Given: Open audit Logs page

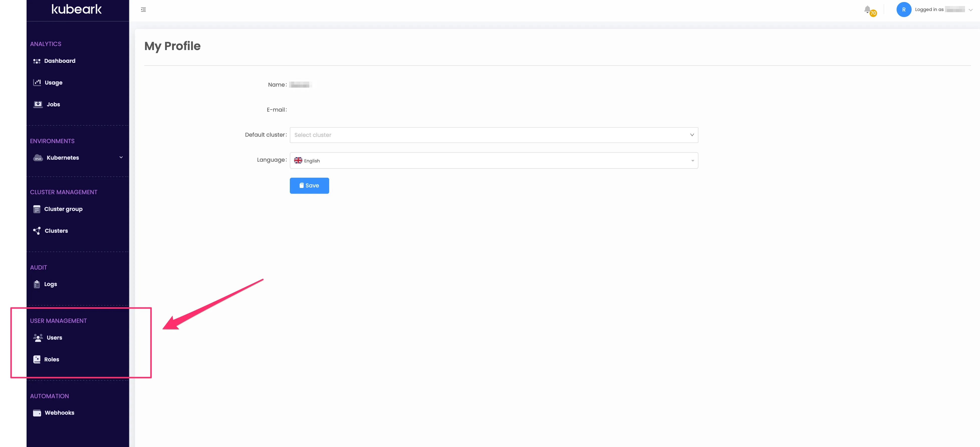Looking at the screenshot, I should click(x=51, y=284).
